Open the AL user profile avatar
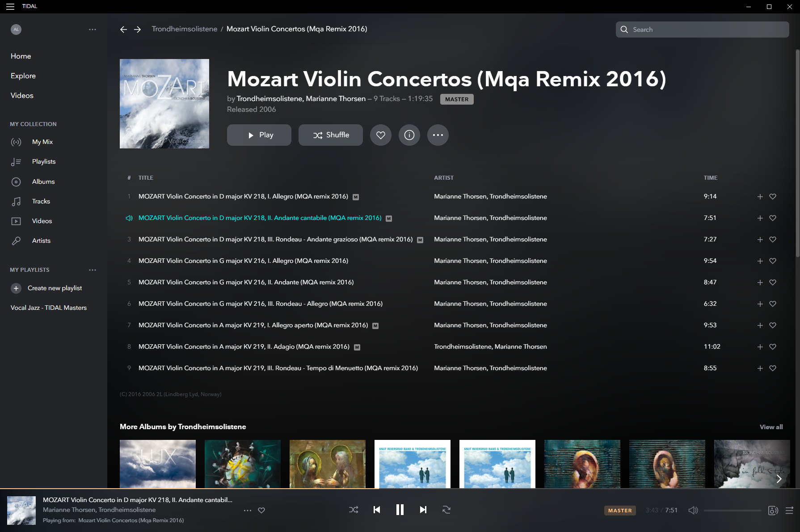This screenshot has width=800, height=532. [x=16, y=30]
